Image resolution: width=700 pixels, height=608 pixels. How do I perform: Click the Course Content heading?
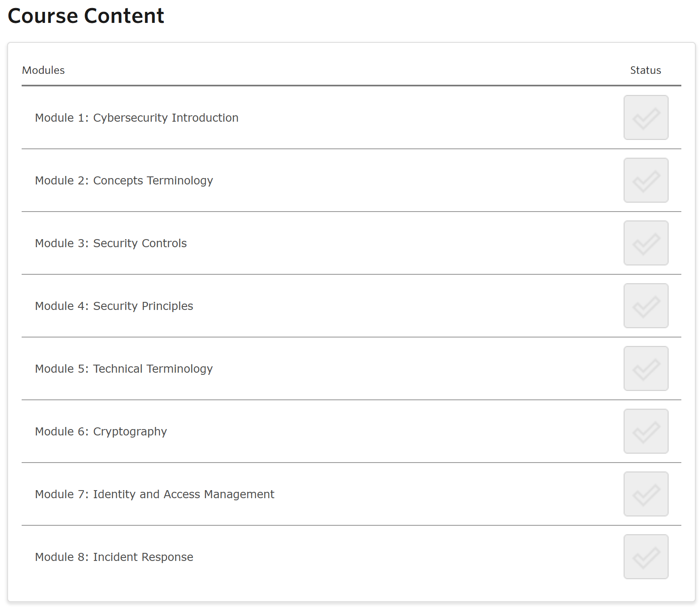click(x=86, y=16)
